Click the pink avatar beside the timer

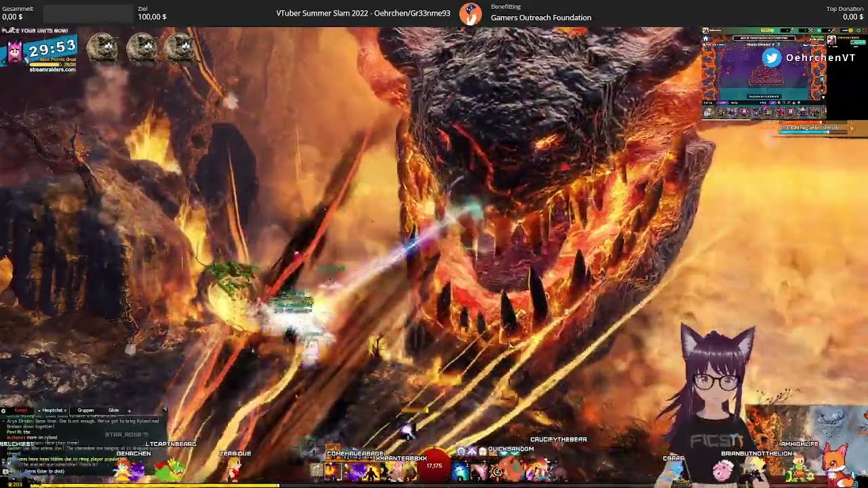tap(14, 51)
